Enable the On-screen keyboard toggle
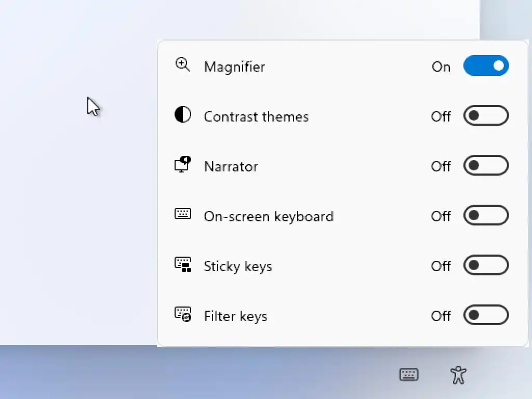The height and width of the screenshot is (399, 532). [486, 215]
